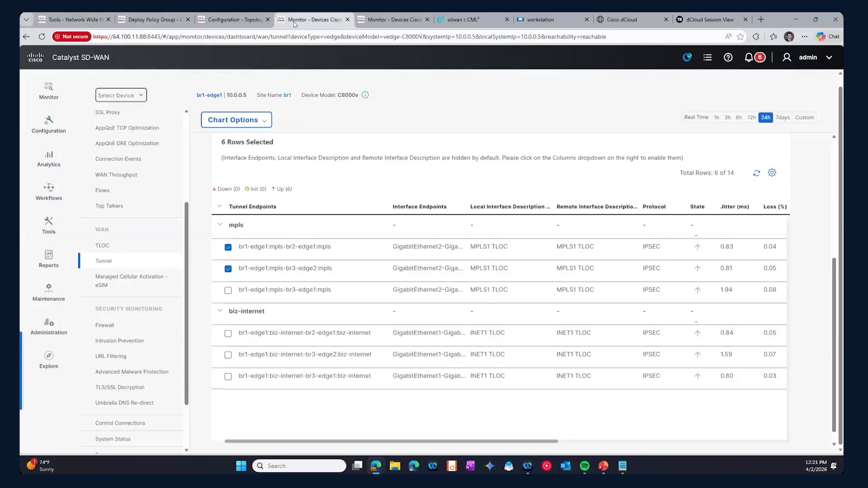Open the admin user menu chevron

click(x=829, y=57)
